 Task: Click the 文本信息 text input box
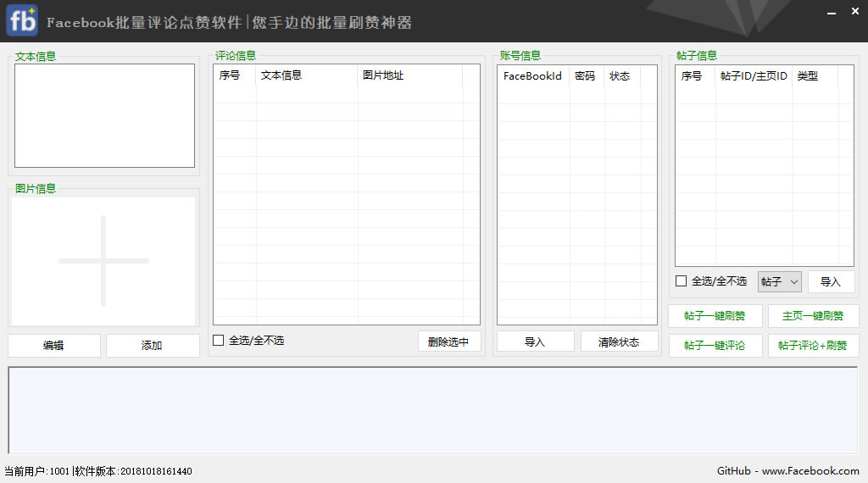point(104,115)
